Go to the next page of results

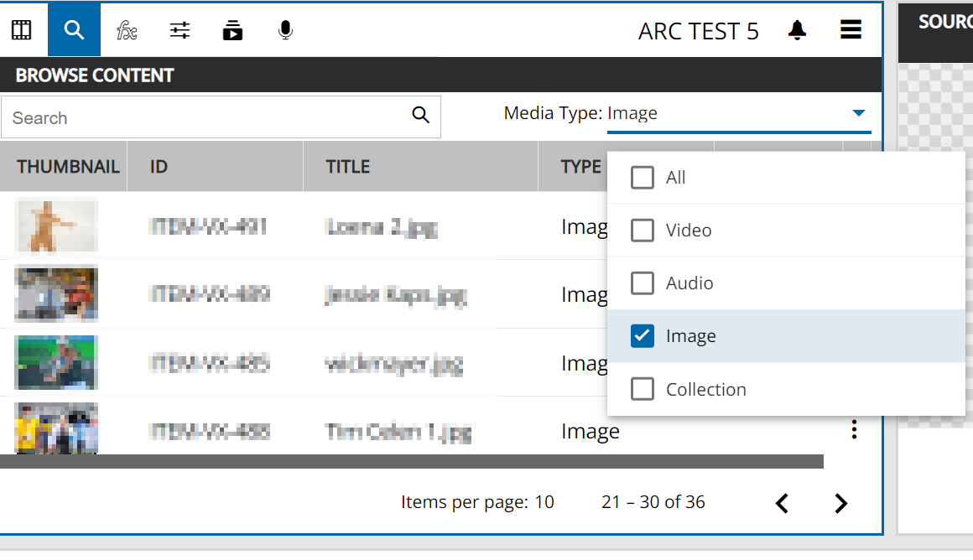pyautogui.click(x=840, y=503)
